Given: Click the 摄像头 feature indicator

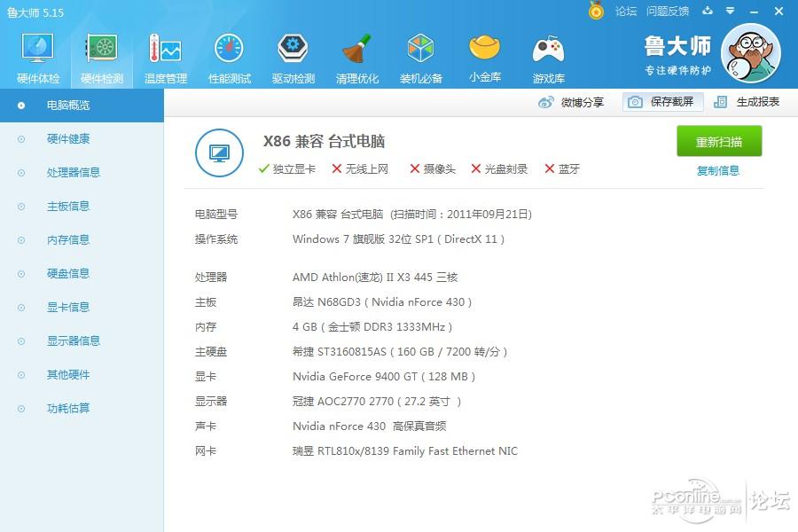Looking at the screenshot, I should click(x=433, y=169).
